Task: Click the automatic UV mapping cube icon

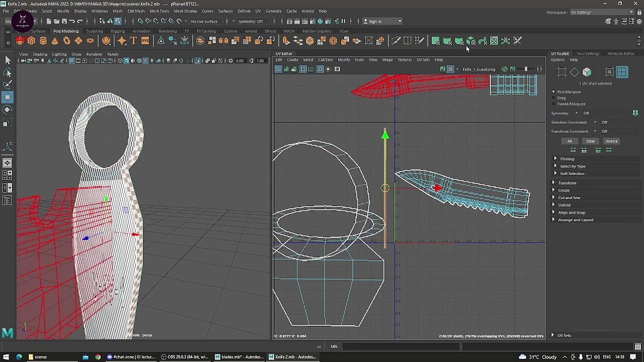Action: (471, 41)
